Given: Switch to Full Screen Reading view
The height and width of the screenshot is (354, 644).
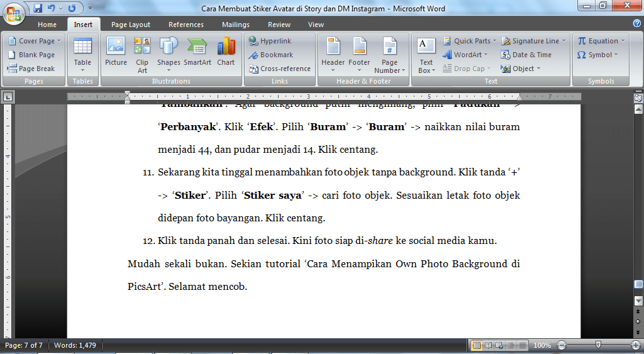Looking at the screenshot, I should pyautogui.click(x=488, y=345).
